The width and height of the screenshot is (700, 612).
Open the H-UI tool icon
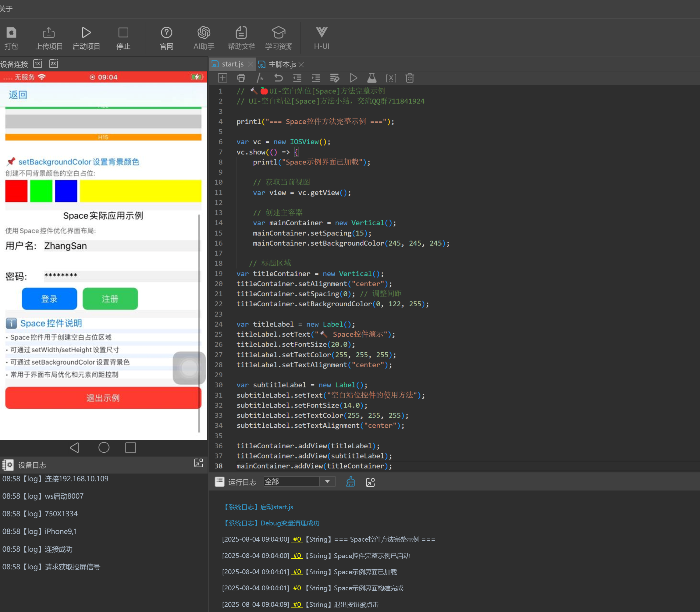(x=321, y=32)
